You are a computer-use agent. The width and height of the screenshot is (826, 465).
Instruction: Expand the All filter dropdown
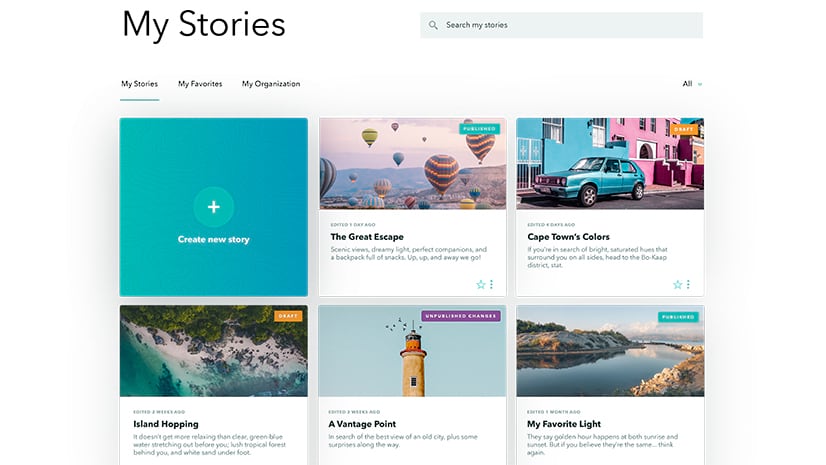692,84
